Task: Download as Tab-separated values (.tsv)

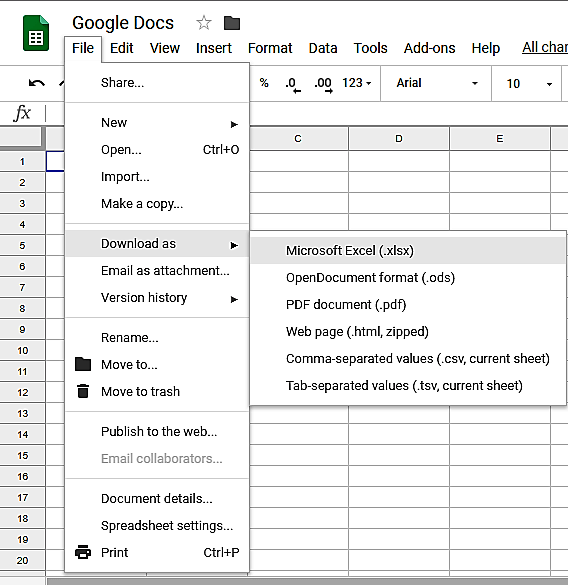Action: (x=408, y=385)
